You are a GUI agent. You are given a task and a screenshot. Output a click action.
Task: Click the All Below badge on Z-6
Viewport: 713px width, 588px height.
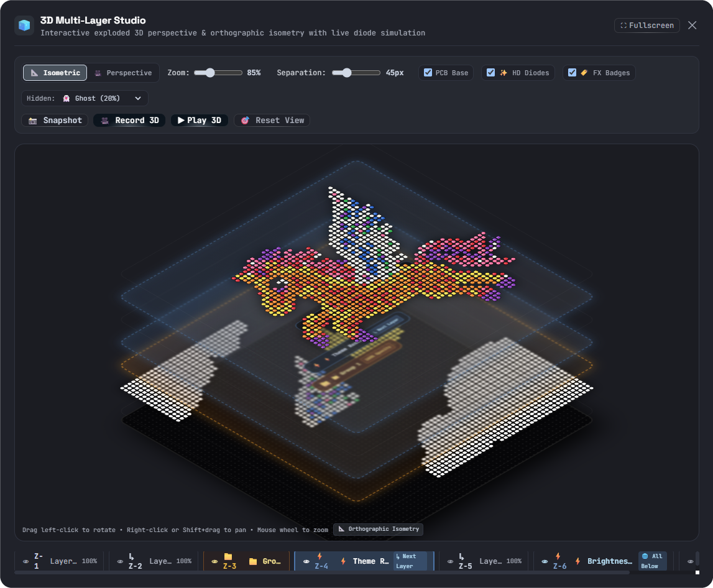click(653, 561)
